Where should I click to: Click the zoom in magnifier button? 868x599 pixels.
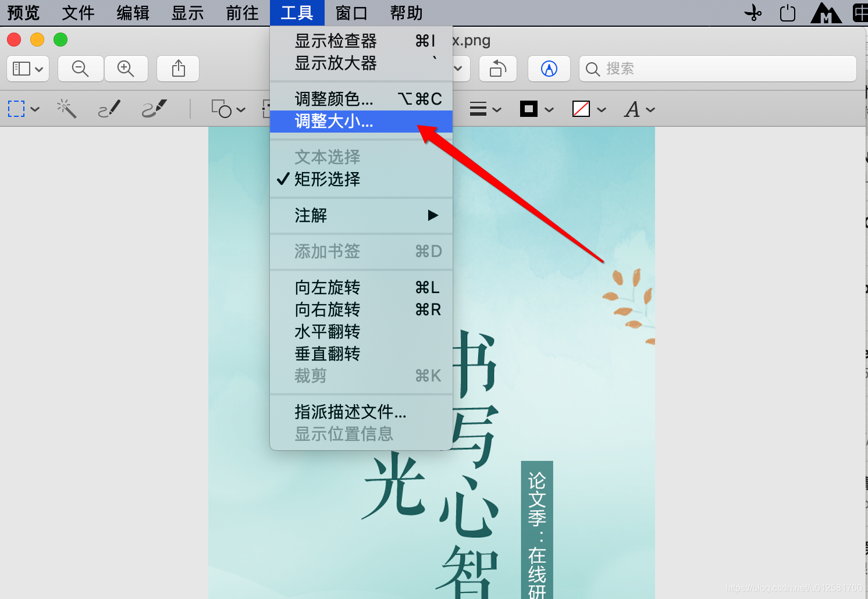click(x=126, y=69)
